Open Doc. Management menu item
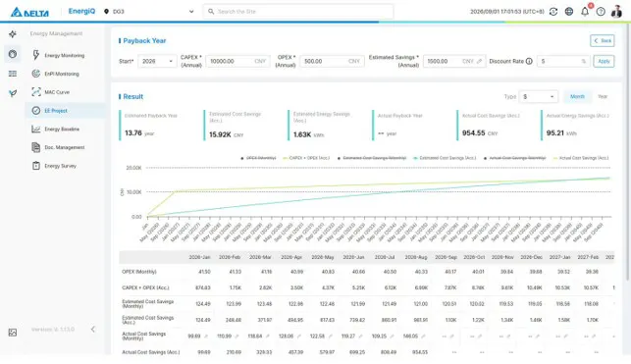This screenshot has height=364, width=631. tap(65, 147)
